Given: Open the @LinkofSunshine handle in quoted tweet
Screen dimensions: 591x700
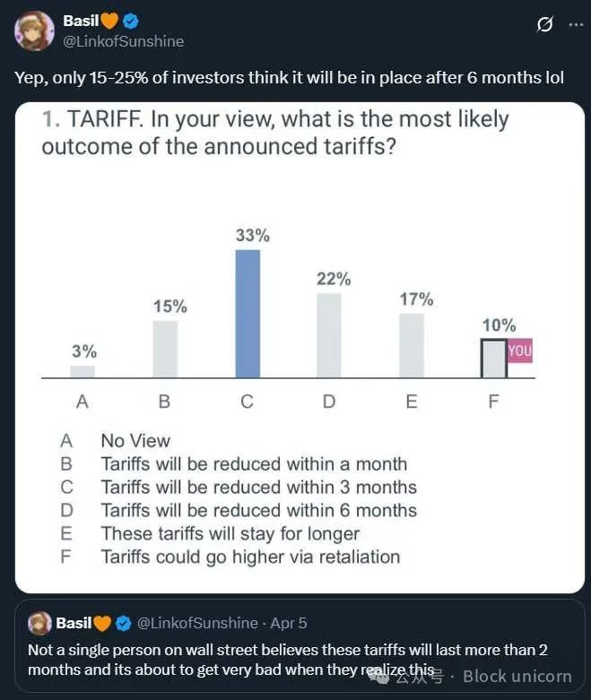Looking at the screenshot, I should (x=196, y=623).
